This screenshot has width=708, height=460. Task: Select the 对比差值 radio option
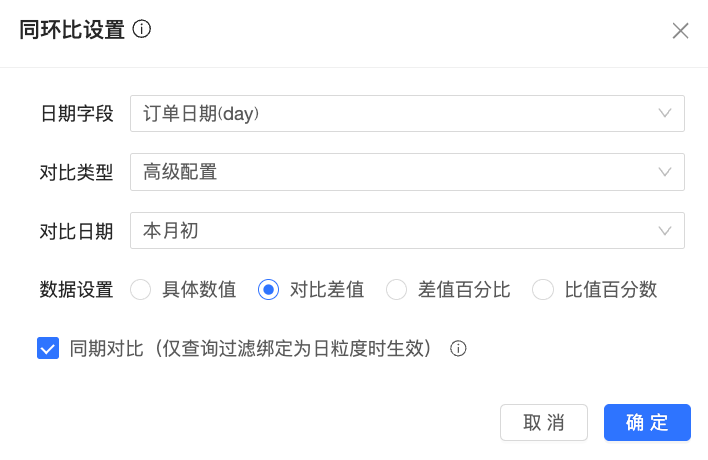point(268,290)
